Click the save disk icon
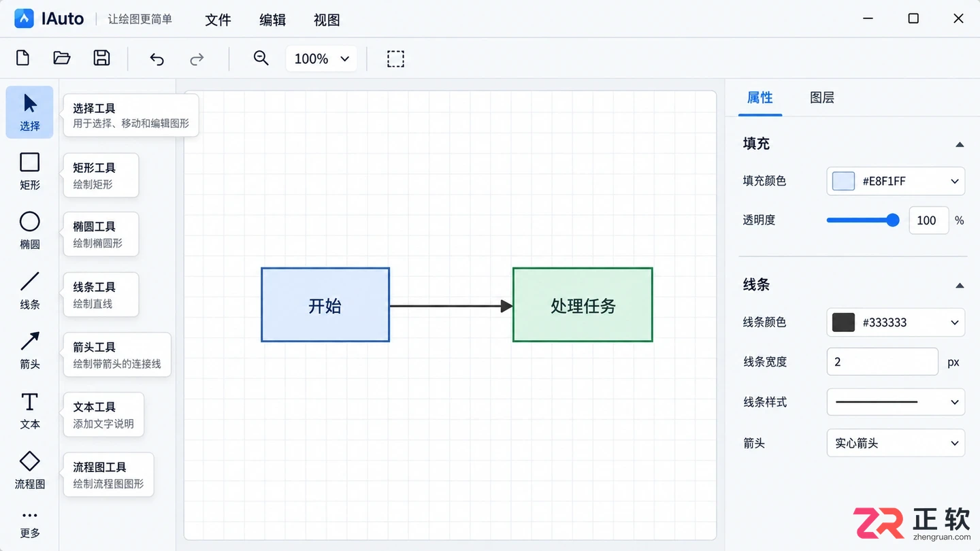The height and width of the screenshot is (551, 980). pos(101,58)
